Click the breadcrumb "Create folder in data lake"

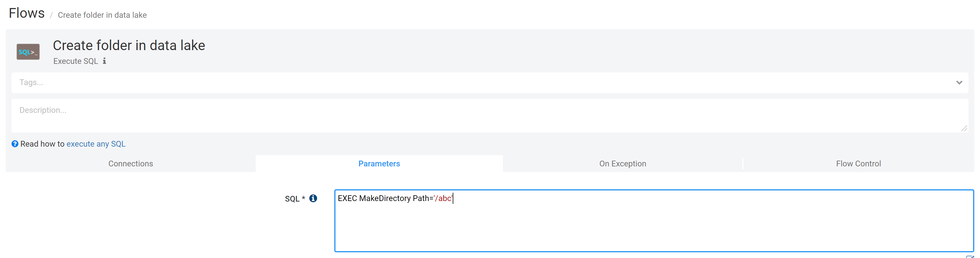click(102, 15)
